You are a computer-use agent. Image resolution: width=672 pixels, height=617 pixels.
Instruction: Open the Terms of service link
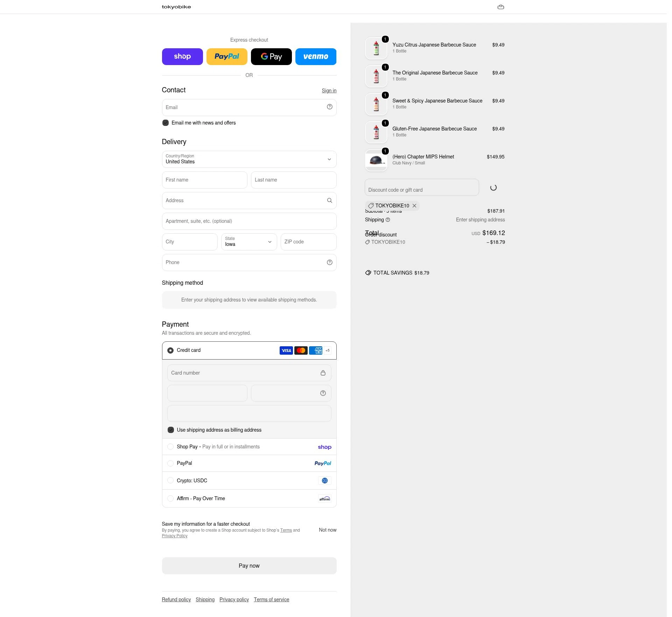(x=272, y=600)
